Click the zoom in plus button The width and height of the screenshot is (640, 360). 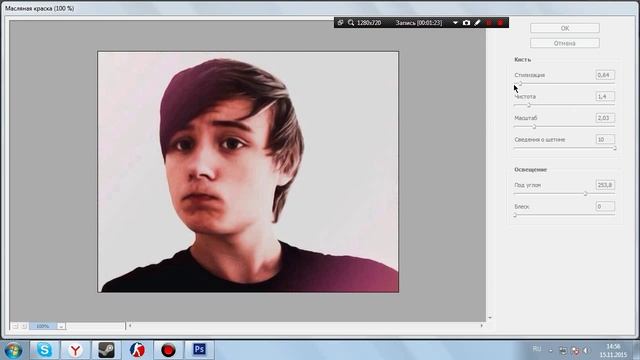pyautogui.click(x=24, y=326)
